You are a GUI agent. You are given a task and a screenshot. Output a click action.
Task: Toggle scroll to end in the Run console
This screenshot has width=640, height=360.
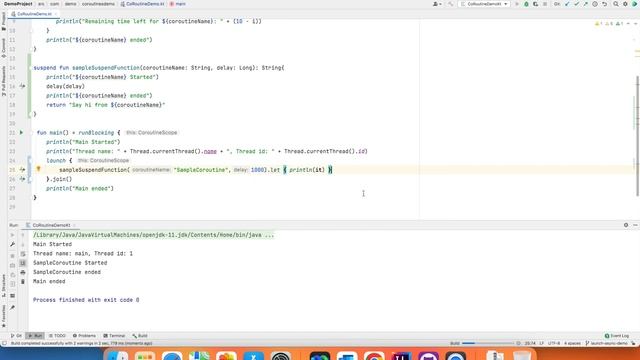(x=23, y=263)
